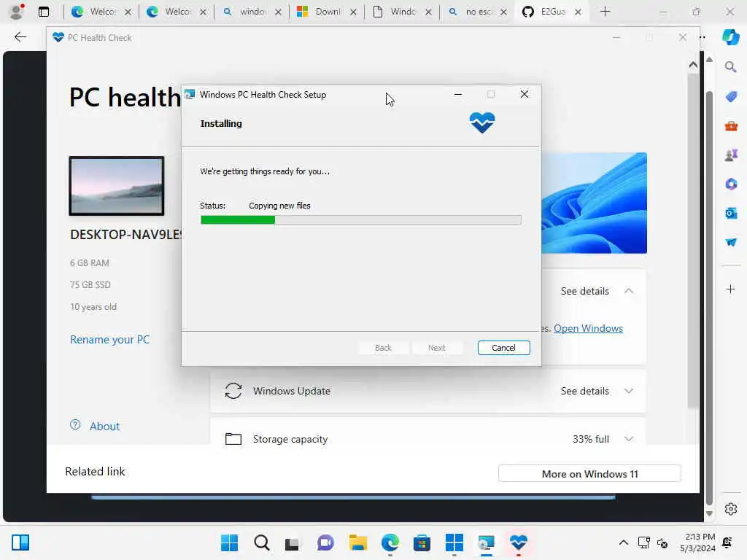Collapse the top See details chevron
This screenshot has height=560, width=747.
[628, 291]
